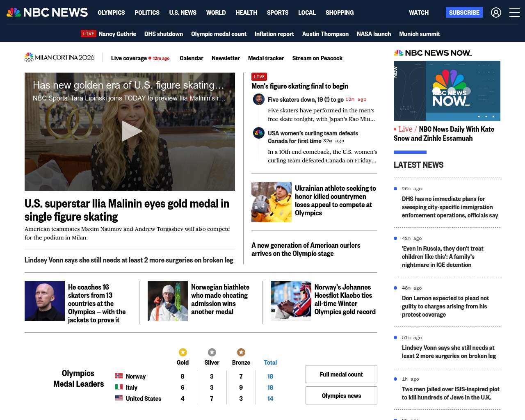
Task: Select Stream on Peacock link
Action: pyautogui.click(x=317, y=58)
